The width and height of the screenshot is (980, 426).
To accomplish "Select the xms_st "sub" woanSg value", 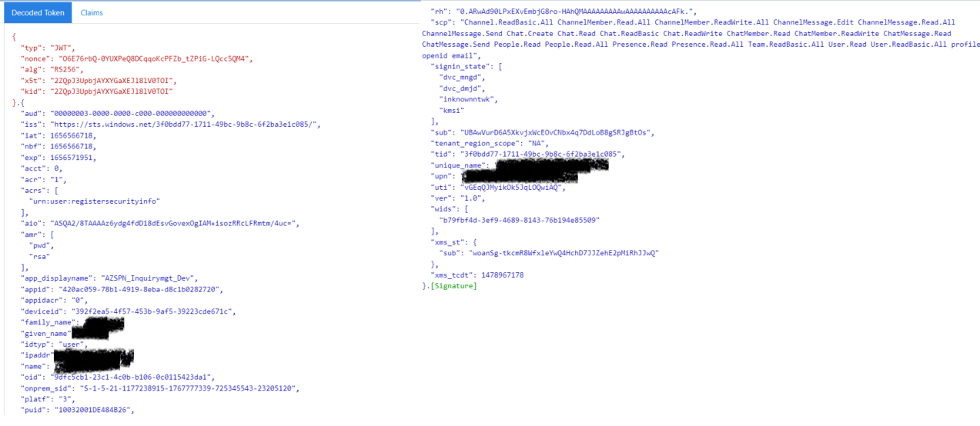I will point(564,253).
